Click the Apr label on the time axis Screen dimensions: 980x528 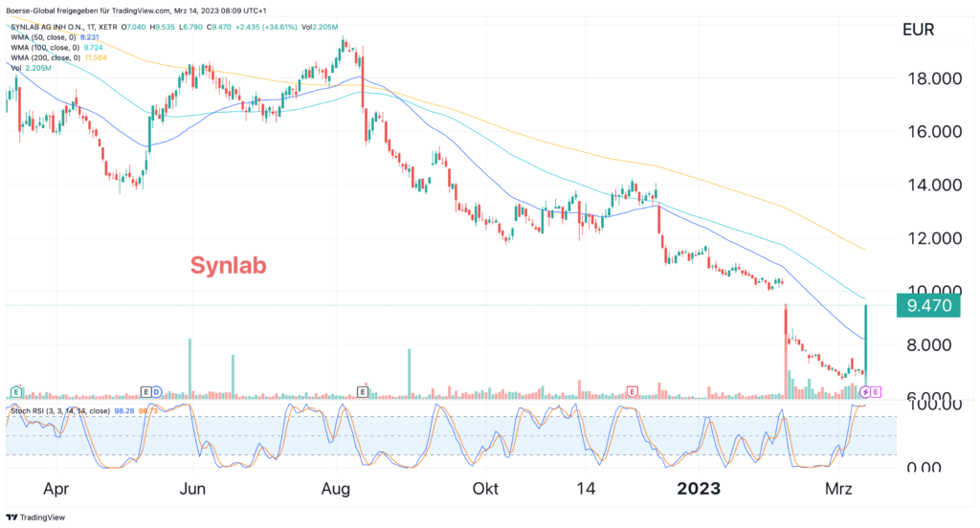pyautogui.click(x=56, y=489)
